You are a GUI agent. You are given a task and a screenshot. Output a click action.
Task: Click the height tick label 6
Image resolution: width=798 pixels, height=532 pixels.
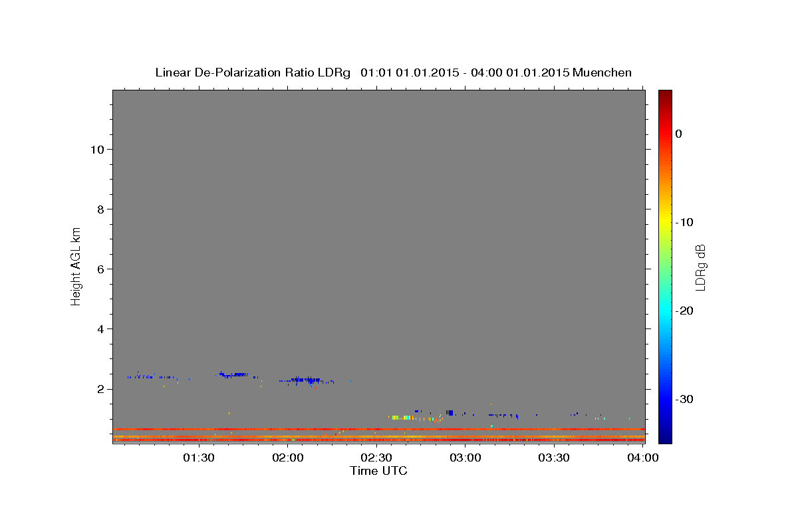[x=100, y=269]
